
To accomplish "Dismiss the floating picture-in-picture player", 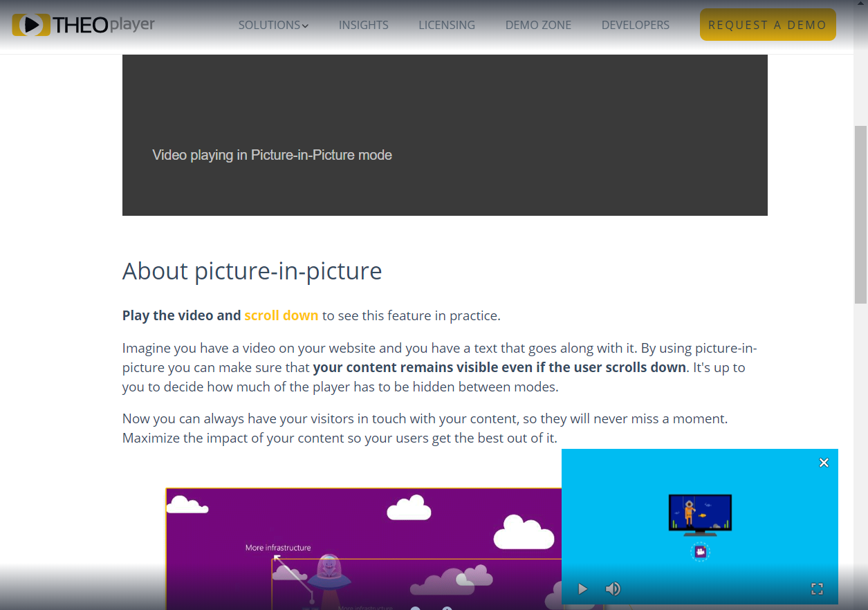I will (824, 462).
